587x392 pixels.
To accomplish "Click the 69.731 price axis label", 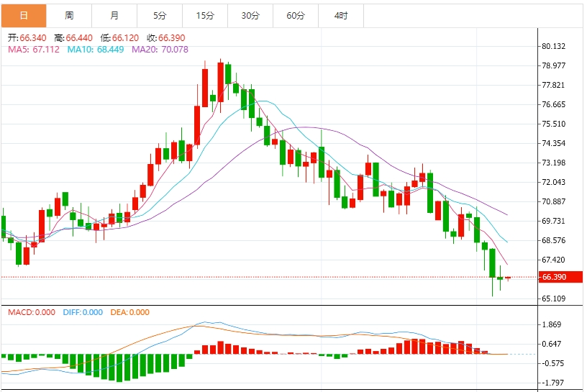I will point(554,221).
